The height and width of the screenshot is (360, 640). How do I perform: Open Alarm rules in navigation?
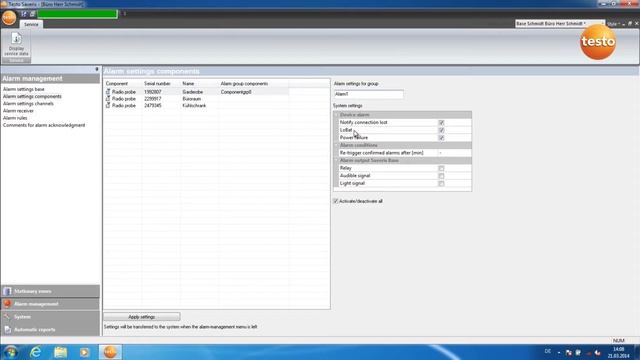point(15,118)
